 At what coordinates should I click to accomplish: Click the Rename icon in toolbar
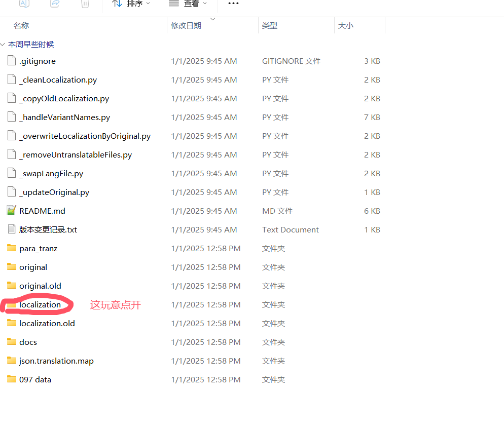(24, 4)
